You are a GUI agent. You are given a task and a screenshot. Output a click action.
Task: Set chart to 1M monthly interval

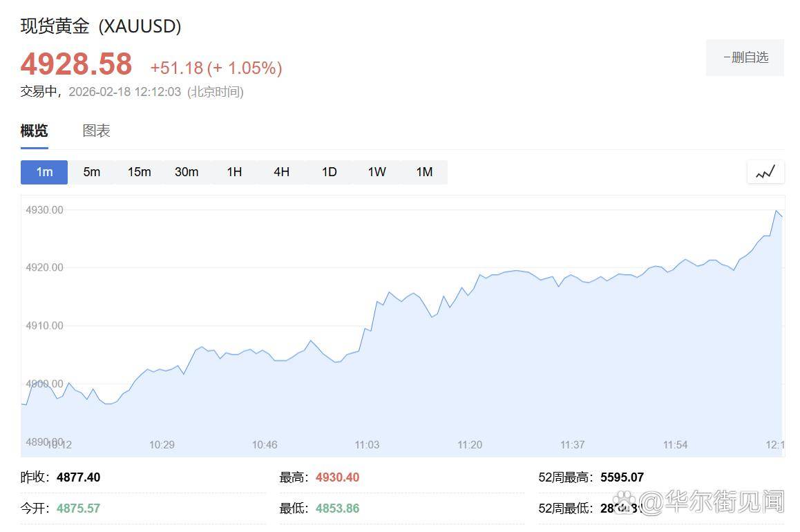point(424,172)
